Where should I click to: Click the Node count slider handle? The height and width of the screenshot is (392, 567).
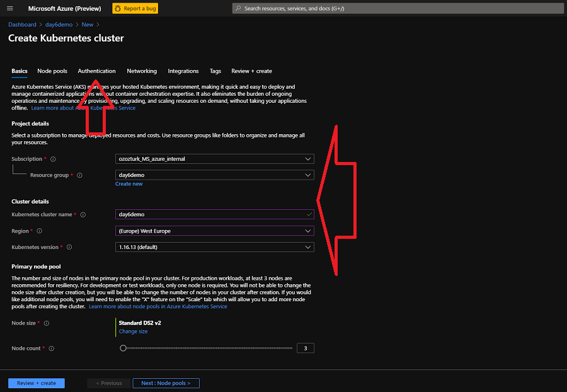[x=123, y=348]
